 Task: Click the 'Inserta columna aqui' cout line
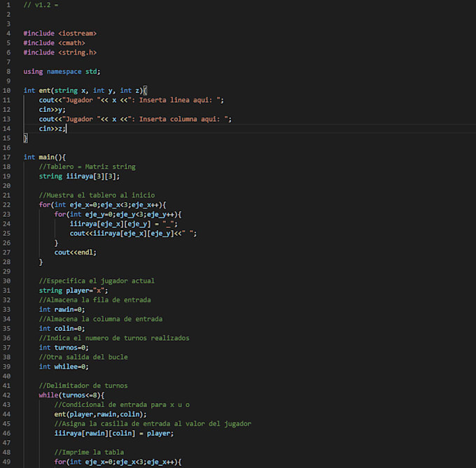(135, 119)
